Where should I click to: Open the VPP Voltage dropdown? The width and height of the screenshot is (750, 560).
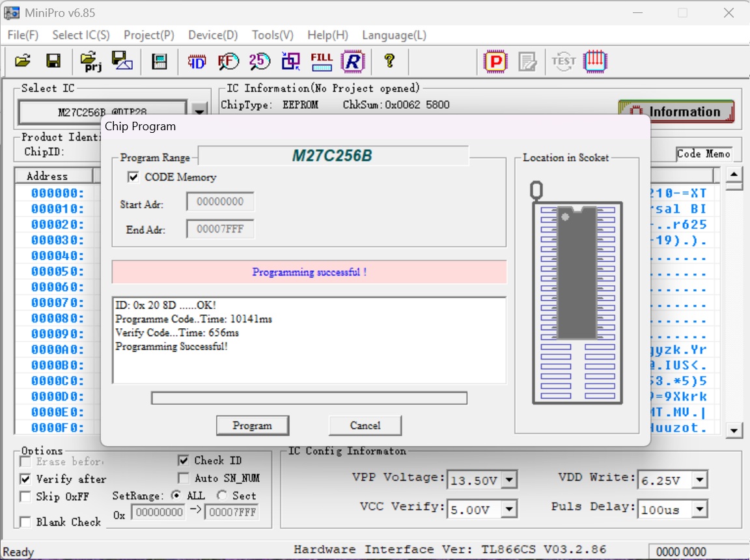click(x=509, y=481)
